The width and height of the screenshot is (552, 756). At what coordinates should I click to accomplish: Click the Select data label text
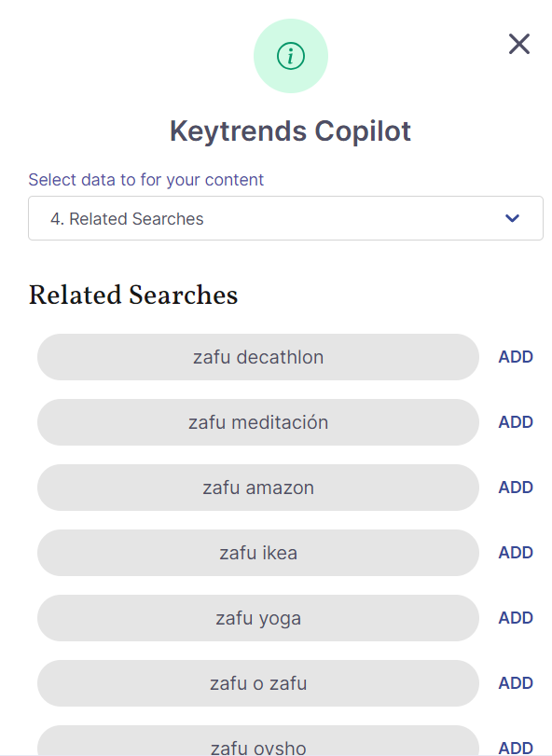pyautogui.click(x=146, y=179)
